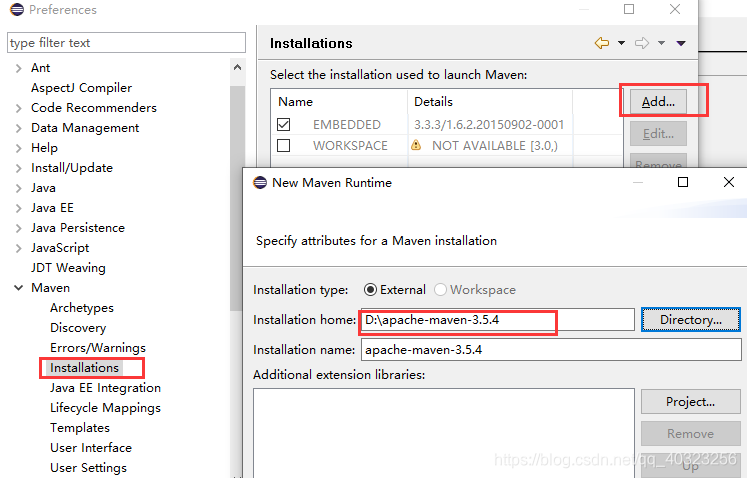Click the preferences tree scrollbar up arrow

coord(237,68)
